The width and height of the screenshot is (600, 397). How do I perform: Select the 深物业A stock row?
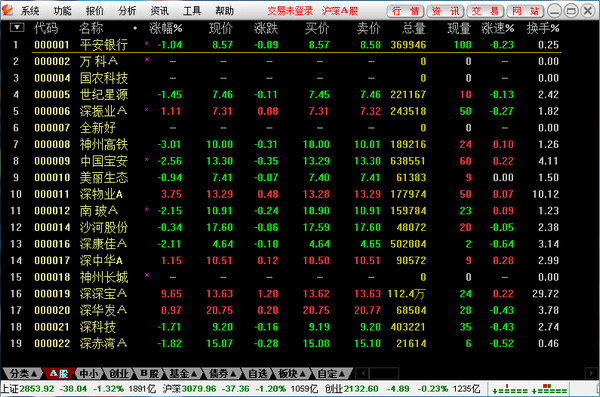click(x=285, y=194)
